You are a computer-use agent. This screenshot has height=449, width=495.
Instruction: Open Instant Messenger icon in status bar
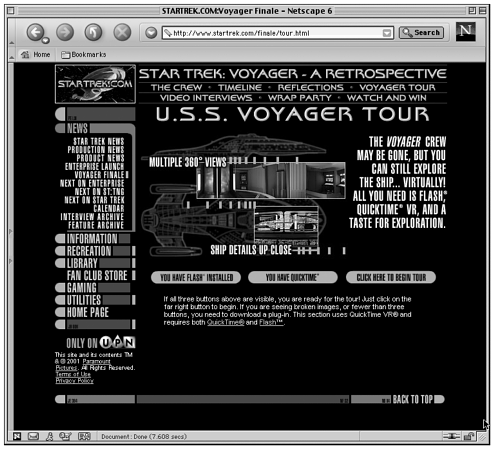coord(49,436)
